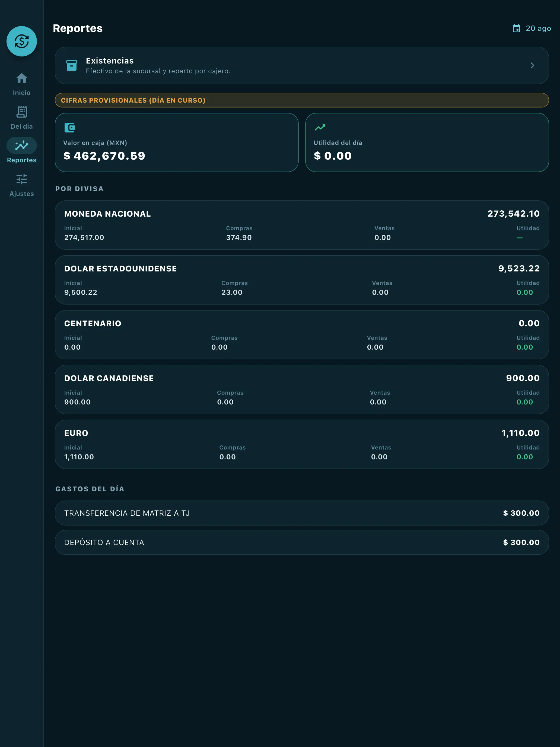Viewport: 560px width, 747px height.
Task: Click the currency exchange app logo
Action: (22, 41)
